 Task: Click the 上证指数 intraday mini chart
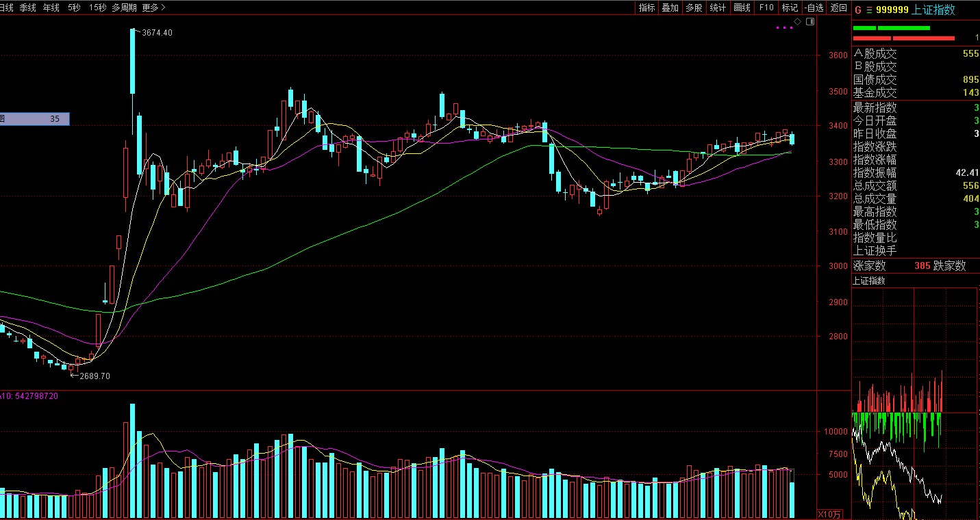tap(916, 404)
